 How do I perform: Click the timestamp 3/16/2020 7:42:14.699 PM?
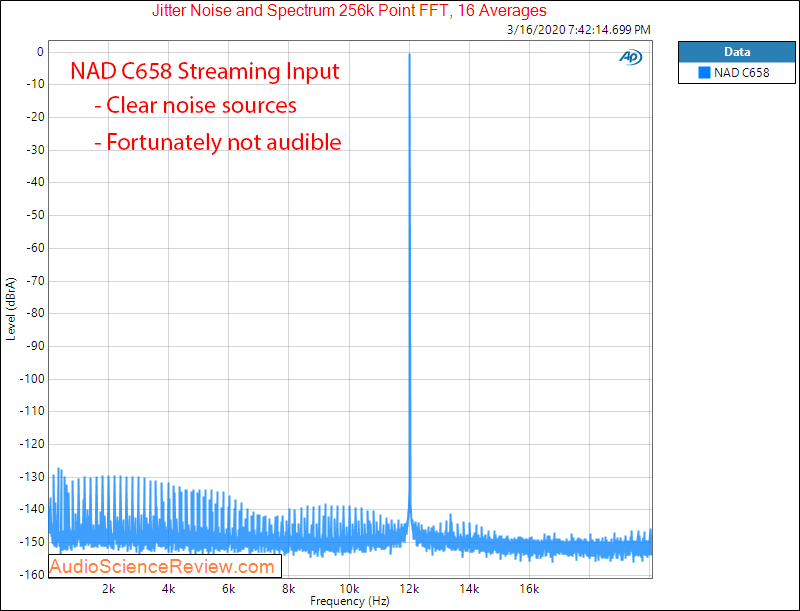[579, 30]
